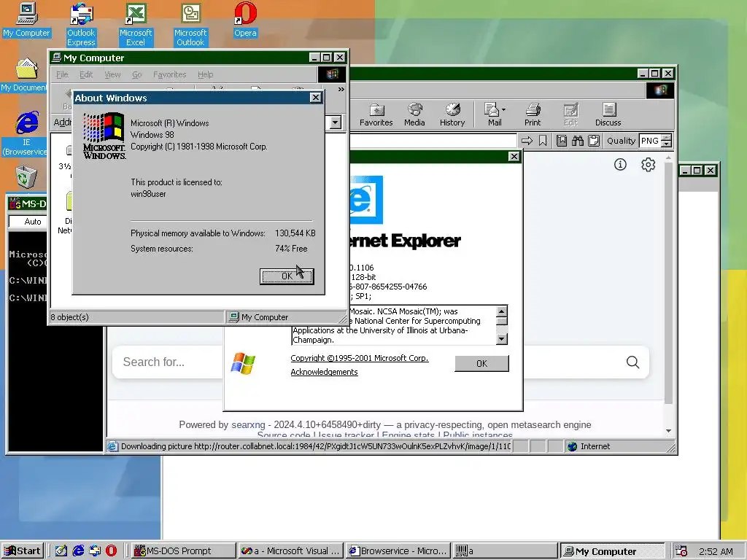Launch Internet Explorer from quick launch

pyautogui.click(x=77, y=551)
